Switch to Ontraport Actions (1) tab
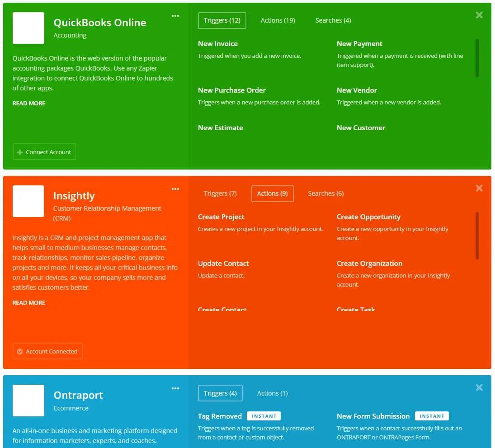The width and height of the screenshot is (495, 448). (x=273, y=393)
